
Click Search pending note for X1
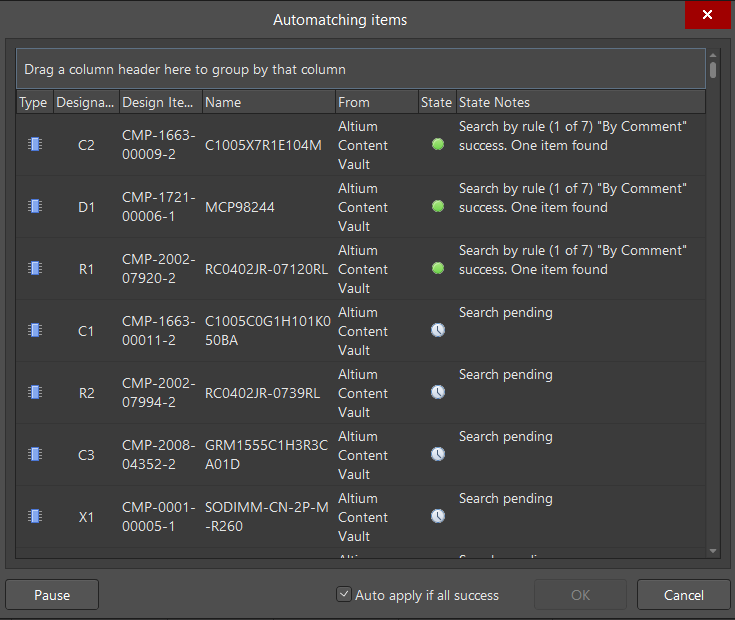click(505, 499)
